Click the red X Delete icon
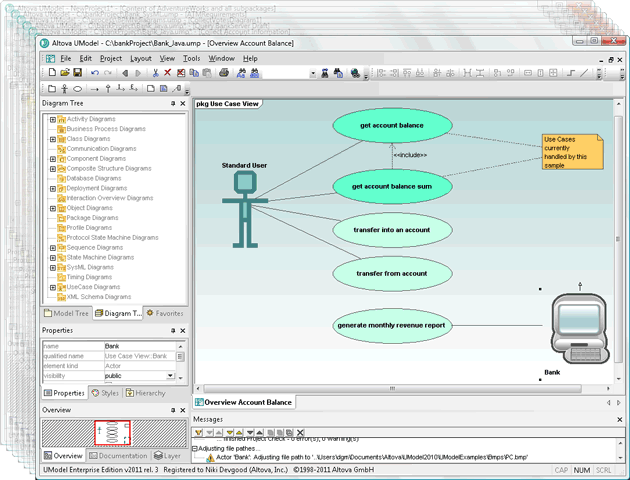 point(168,73)
